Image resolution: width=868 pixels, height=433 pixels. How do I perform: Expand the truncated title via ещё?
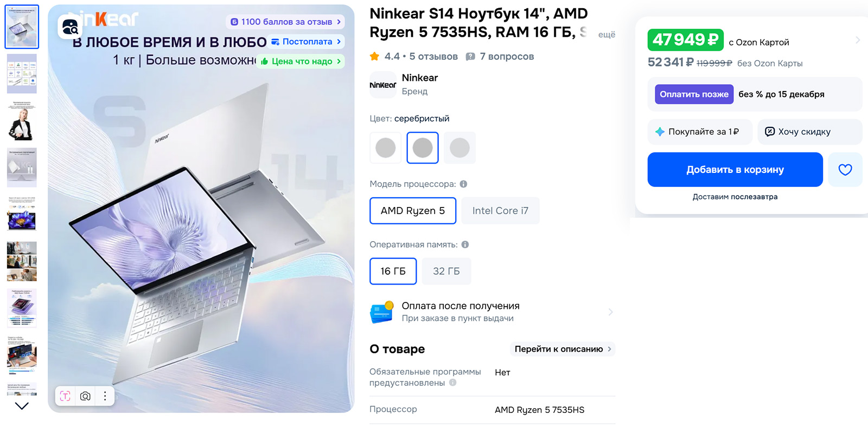point(607,35)
